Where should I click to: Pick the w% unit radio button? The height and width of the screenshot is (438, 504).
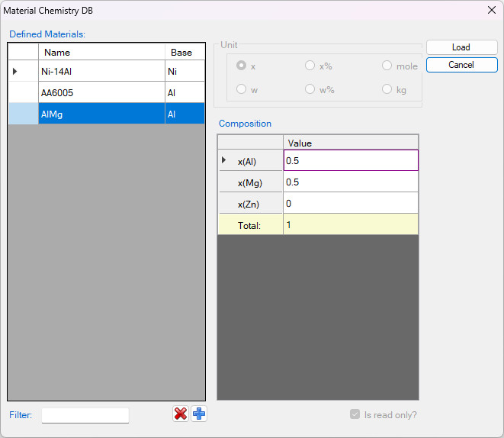click(x=310, y=89)
